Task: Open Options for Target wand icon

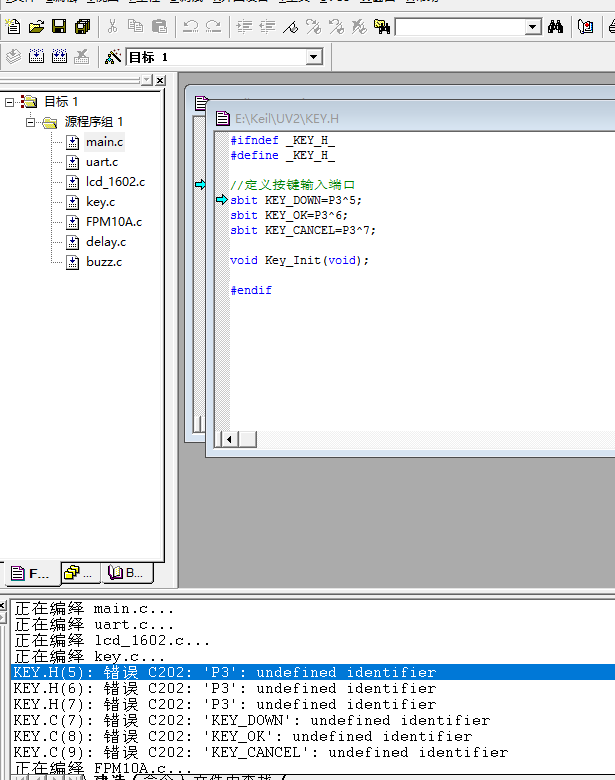Action: 113,57
